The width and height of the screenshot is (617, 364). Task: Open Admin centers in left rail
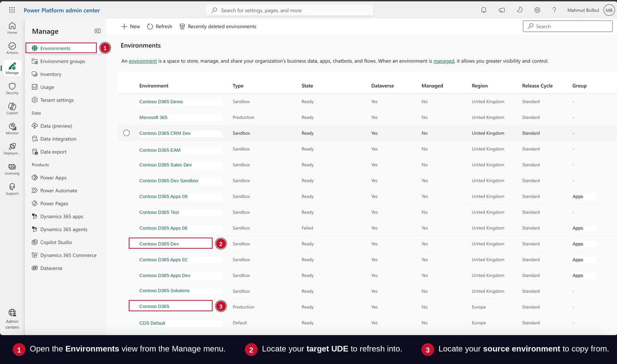[x=12, y=319]
